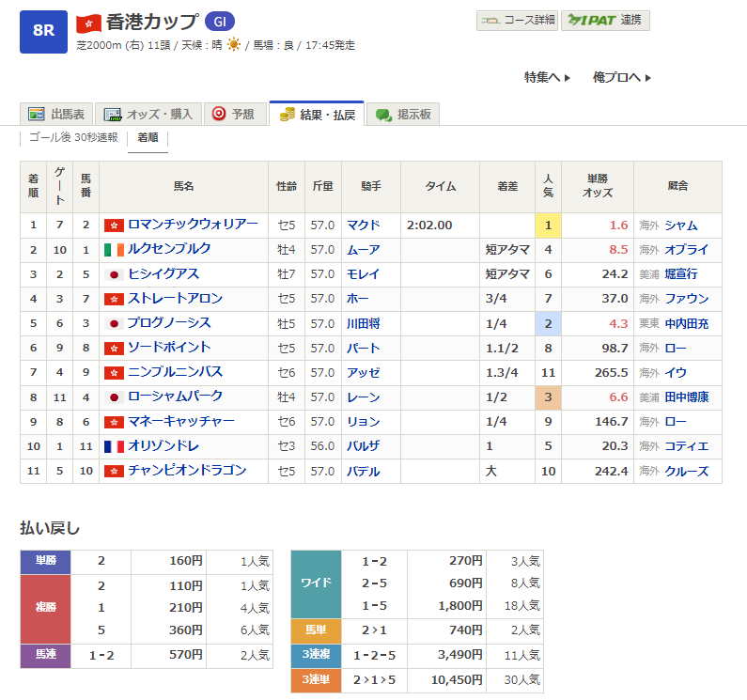Switch to the オッズ・購入 tab
The image size is (747, 700).
coord(148,114)
